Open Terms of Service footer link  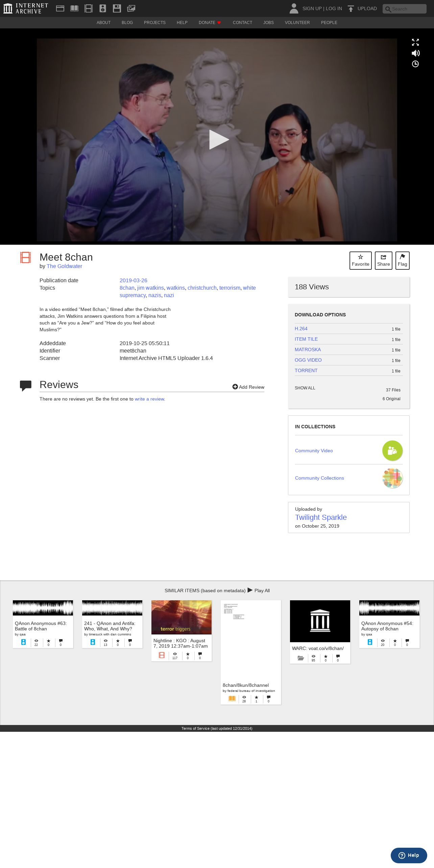coord(217,728)
